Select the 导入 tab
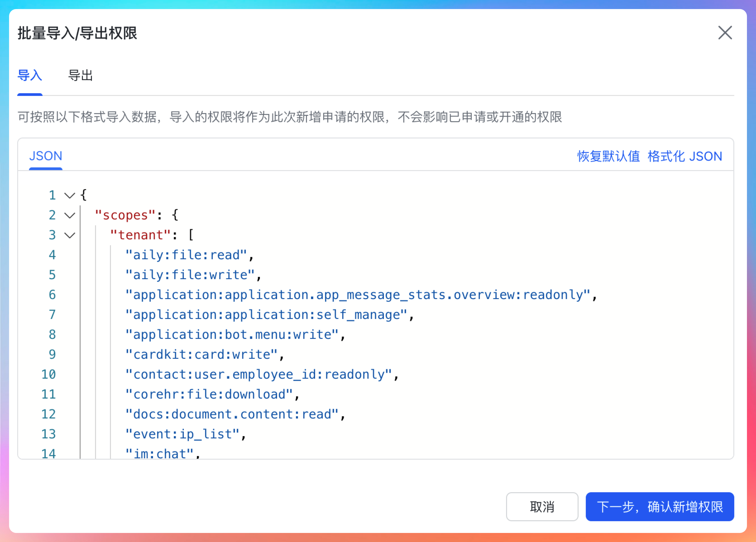Image resolution: width=756 pixels, height=542 pixels. [30, 76]
